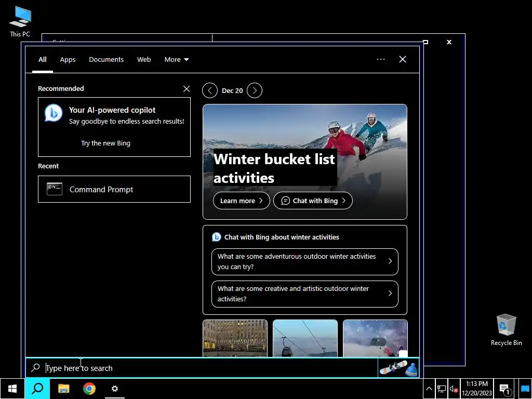Ask about creative and artistic outdoor winter activities

tap(304, 294)
